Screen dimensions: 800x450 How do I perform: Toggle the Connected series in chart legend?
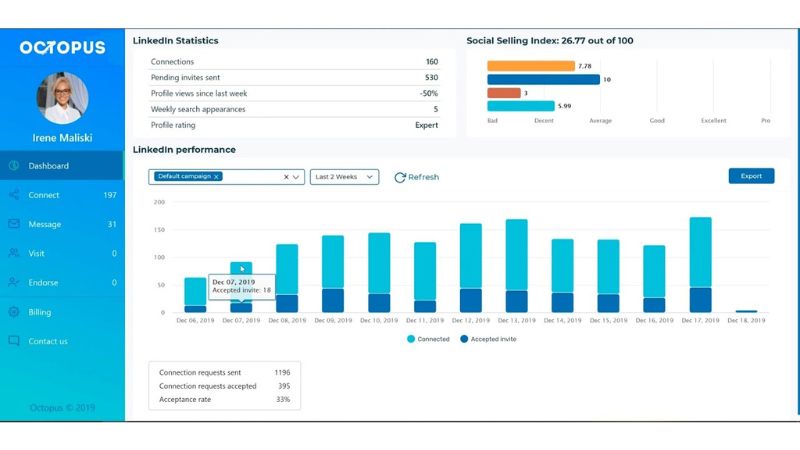pyautogui.click(x=428, y=339)
